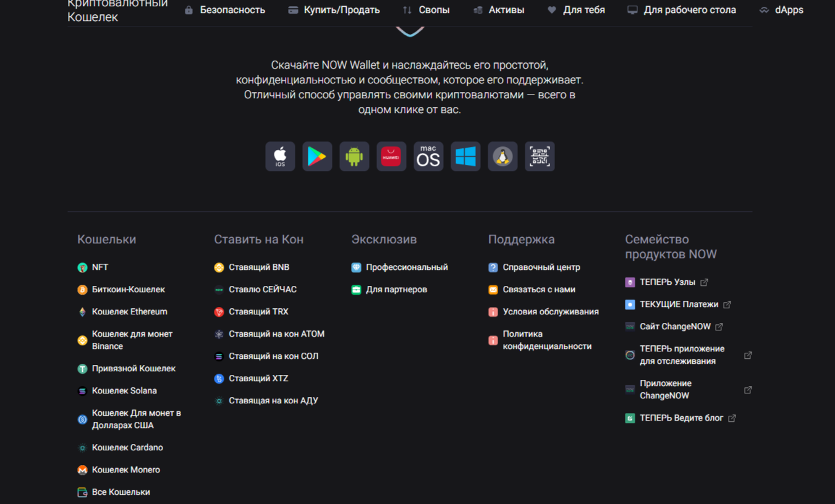Open the Условия обслуживания link
Screen dimensions: 835x504
coord(551,312)
